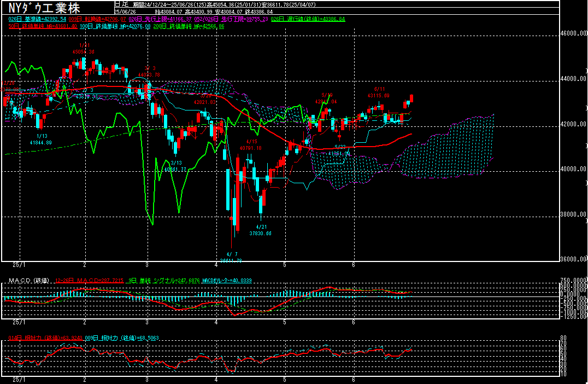
Task: Click the 4/21 low marker 37830.66
Action: pyautogui.click(x=260, y=230)
